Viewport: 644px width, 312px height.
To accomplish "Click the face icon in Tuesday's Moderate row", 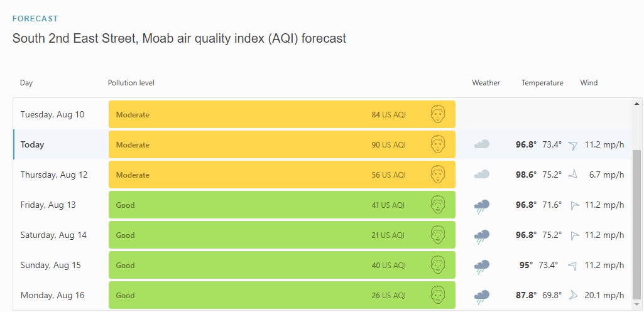I will (438, 114).
